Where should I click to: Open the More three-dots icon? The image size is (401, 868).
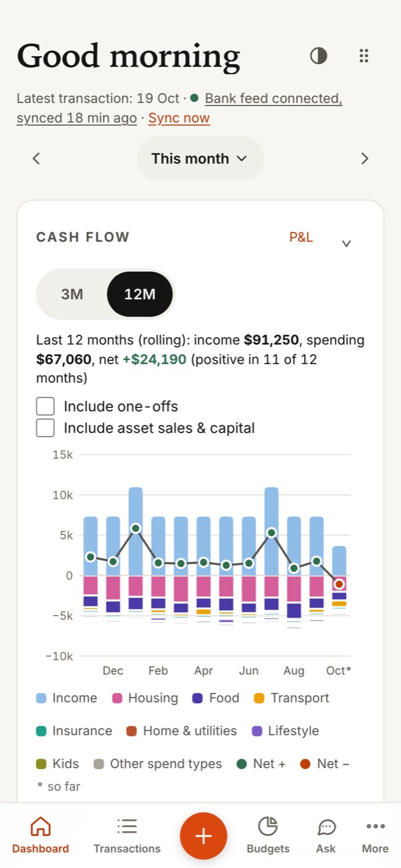tap(375, 826)
